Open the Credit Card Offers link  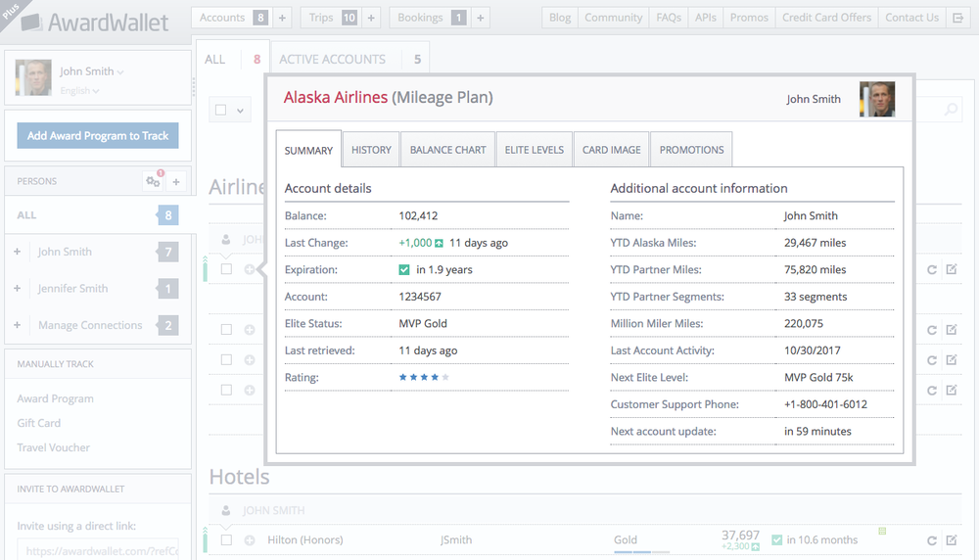click(826, 18)
